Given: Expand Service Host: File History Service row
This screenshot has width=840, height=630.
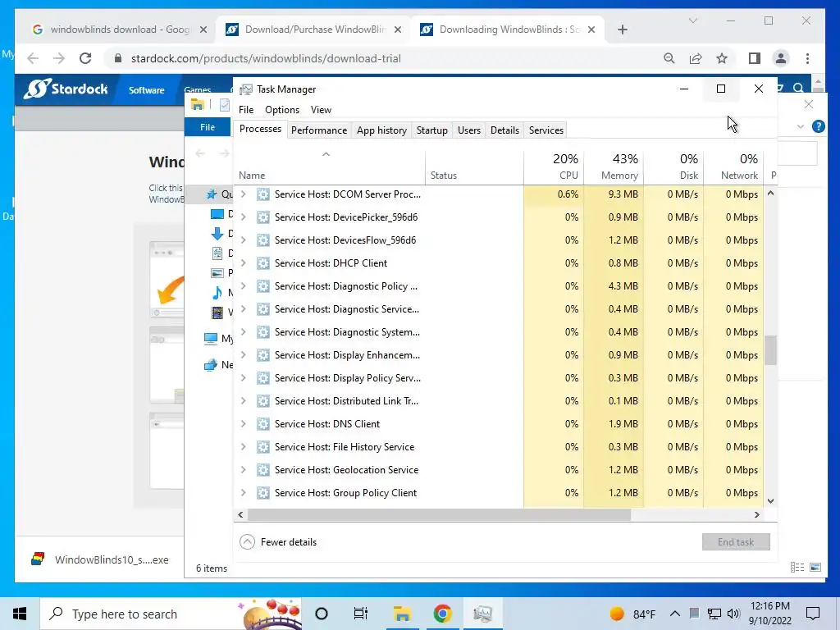Looking at the screenshot, I should click(x=243, y=447).
